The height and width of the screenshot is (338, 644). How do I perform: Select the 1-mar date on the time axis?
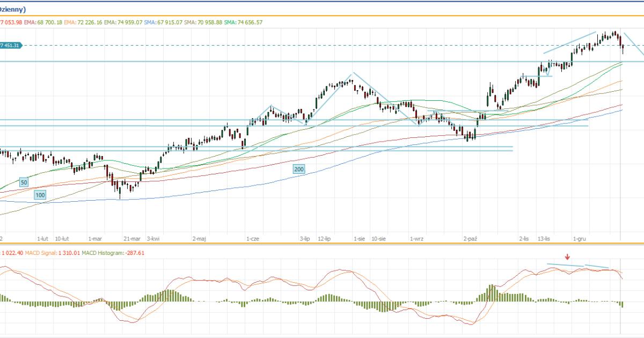[95, 238]
